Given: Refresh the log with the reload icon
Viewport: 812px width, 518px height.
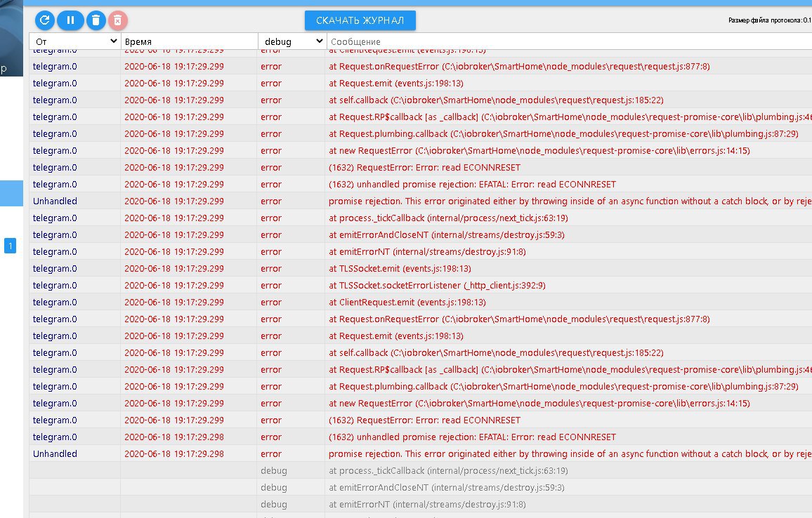Looking at the screenshot, I should tap(44, 20).
